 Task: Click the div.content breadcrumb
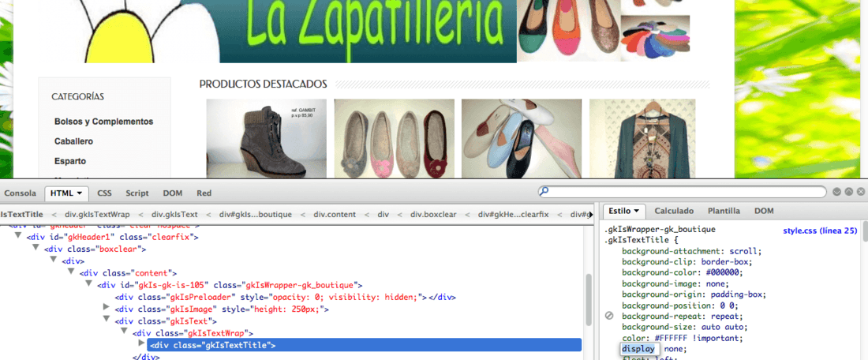tap(335, 214)
